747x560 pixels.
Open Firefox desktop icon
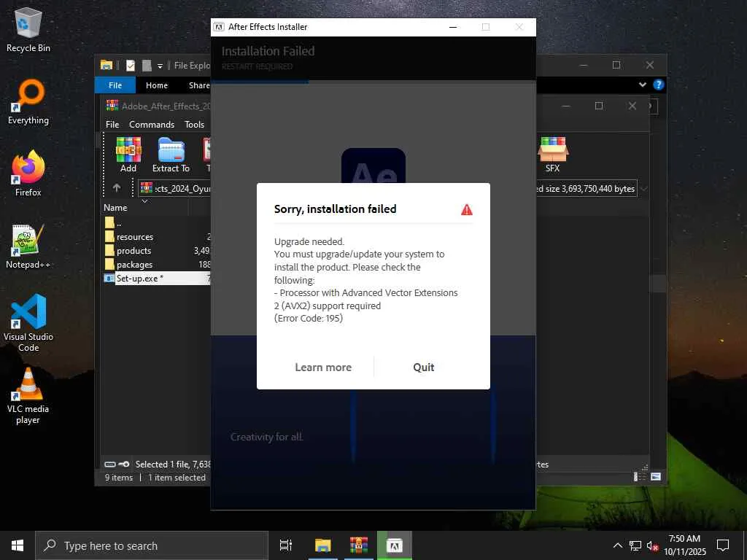tap(28, 174)
